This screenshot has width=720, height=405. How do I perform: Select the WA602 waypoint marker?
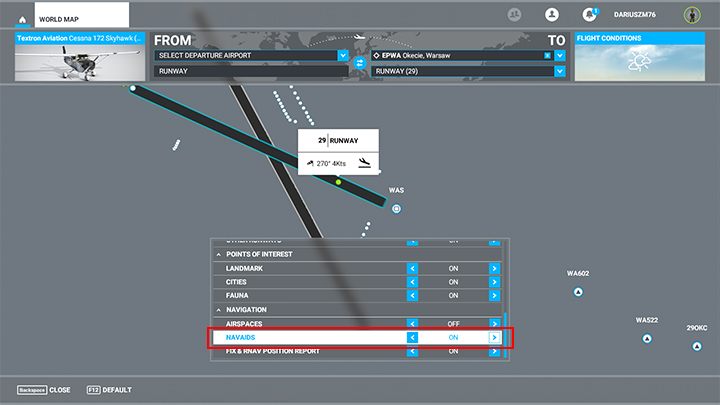578,292
